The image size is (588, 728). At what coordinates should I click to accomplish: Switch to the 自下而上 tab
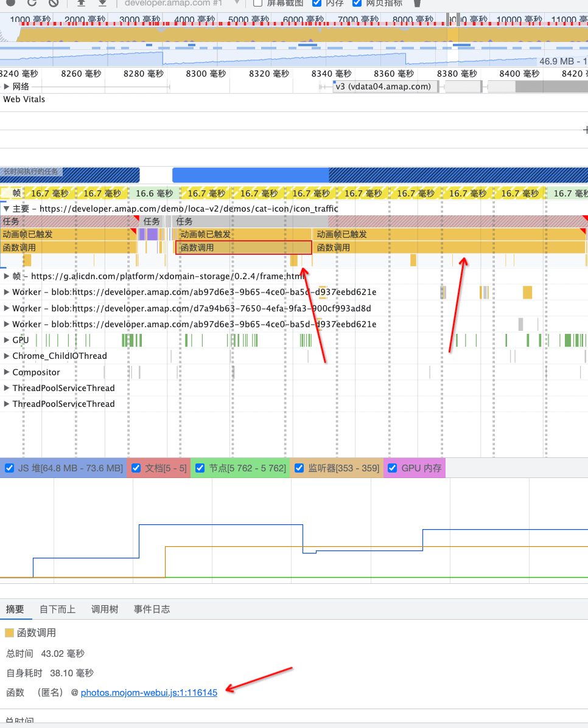[58, 609]
